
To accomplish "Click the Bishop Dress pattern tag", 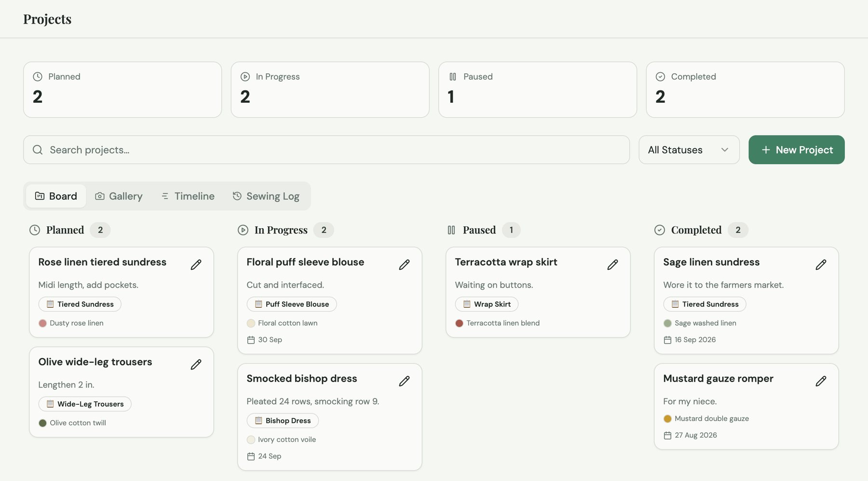I will coord(283,421).
